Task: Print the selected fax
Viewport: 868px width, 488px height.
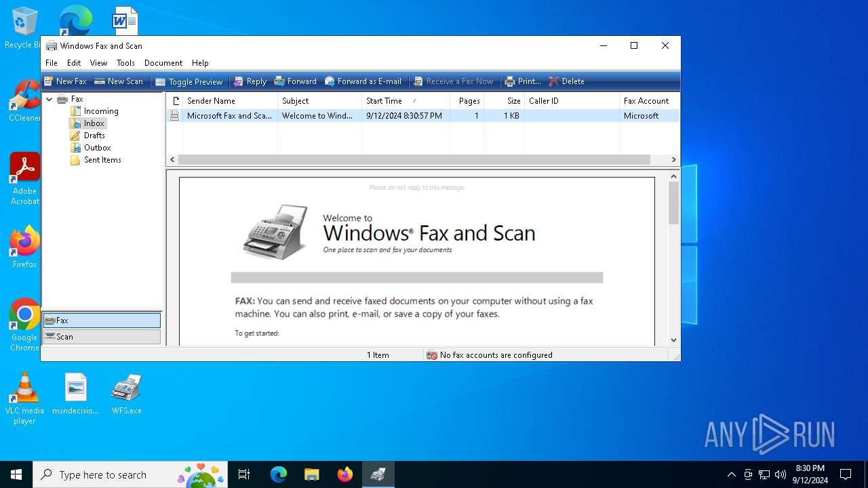Action: click(x=522, y=81)
